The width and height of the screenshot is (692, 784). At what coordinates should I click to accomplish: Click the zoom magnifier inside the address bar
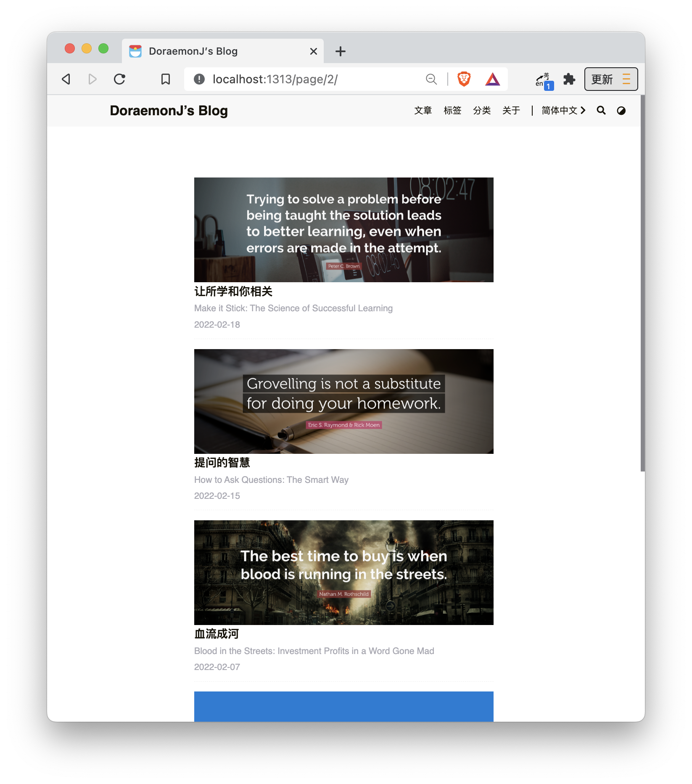(x=431, y=79)
